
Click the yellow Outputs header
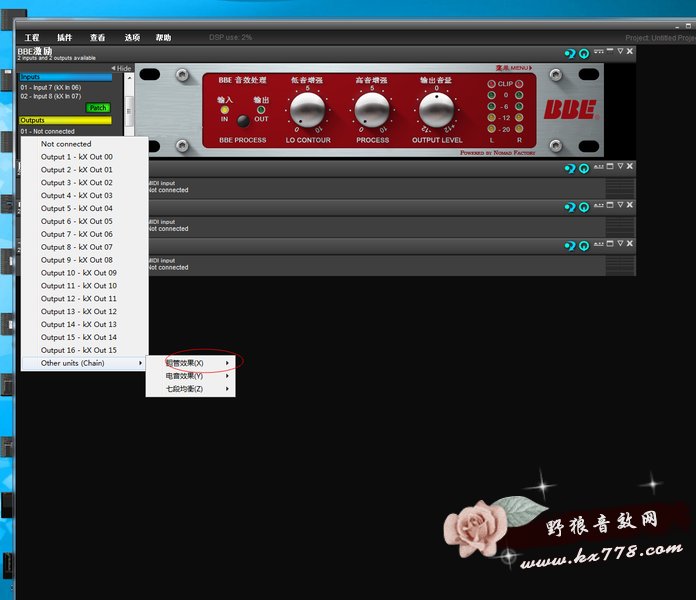[x=66, y=120]
